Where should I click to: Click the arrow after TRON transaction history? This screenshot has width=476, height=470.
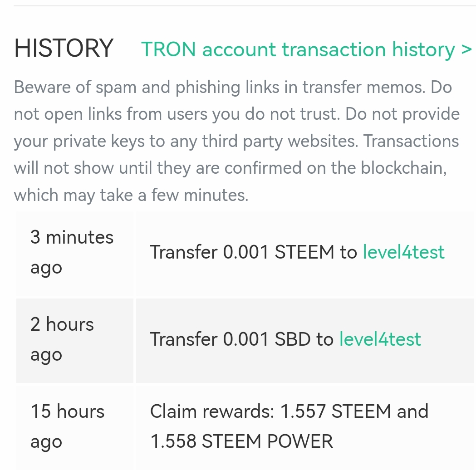pyautogui.click(x=466, y=49)
